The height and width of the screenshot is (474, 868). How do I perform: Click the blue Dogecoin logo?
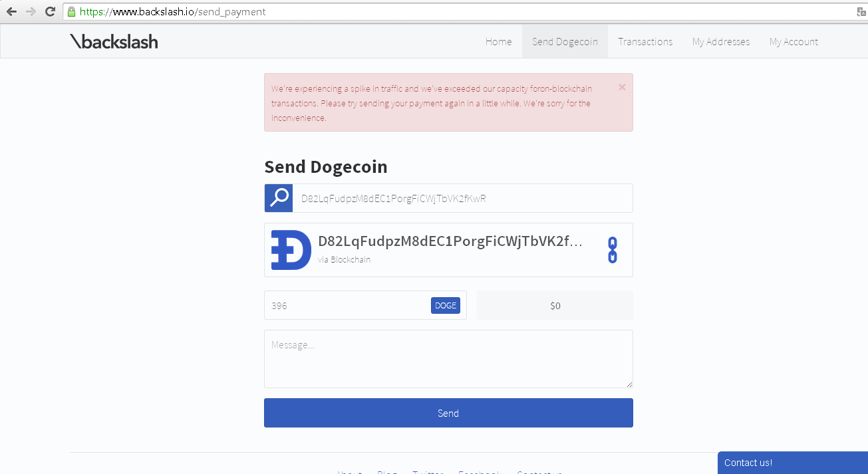291,250
